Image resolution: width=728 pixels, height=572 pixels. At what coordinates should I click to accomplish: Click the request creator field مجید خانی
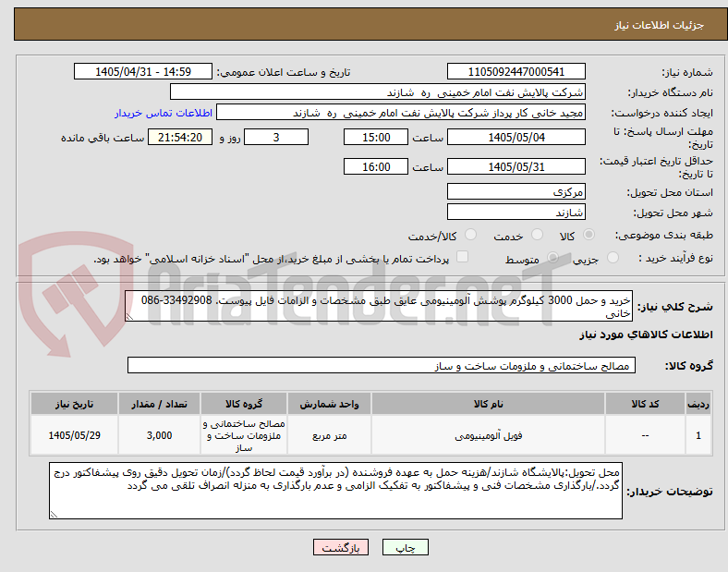[x=401, y=113]
